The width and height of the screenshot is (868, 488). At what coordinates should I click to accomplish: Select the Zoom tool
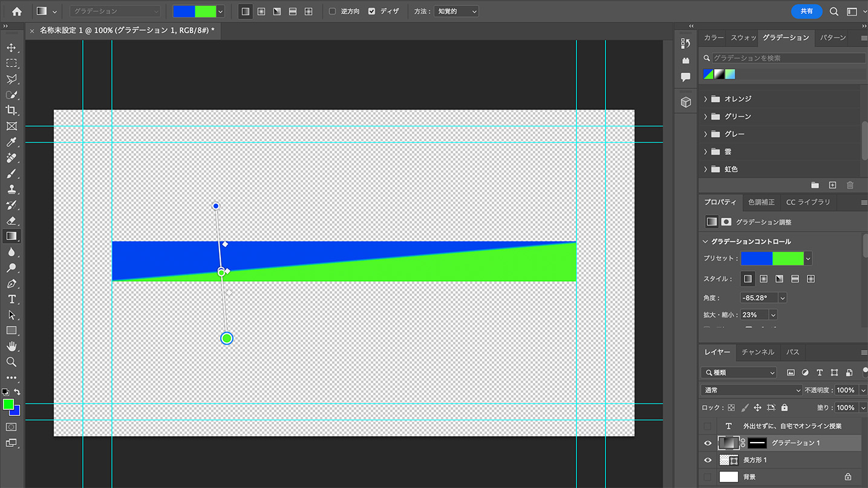coord(12,362)
